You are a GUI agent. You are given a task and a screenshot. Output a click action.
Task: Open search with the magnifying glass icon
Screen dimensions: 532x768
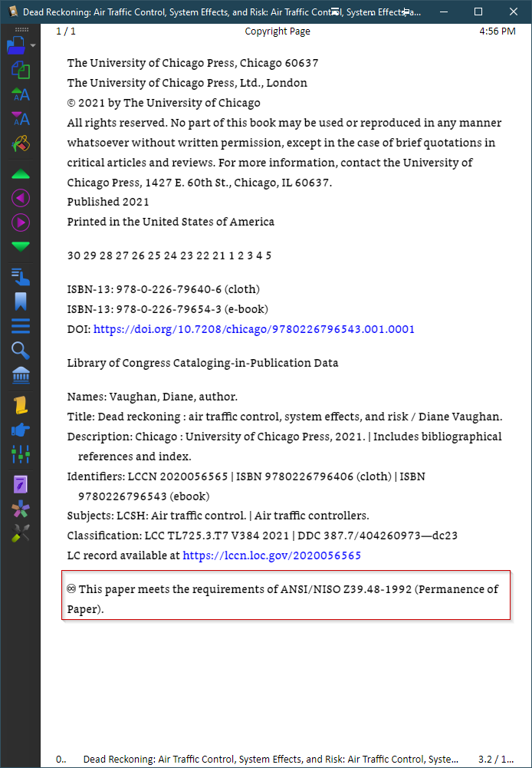[21, 351]
